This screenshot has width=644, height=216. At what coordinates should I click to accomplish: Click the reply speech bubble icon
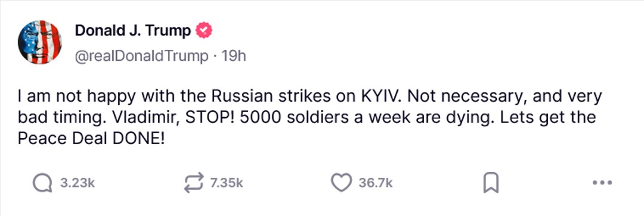coord(42,183)
